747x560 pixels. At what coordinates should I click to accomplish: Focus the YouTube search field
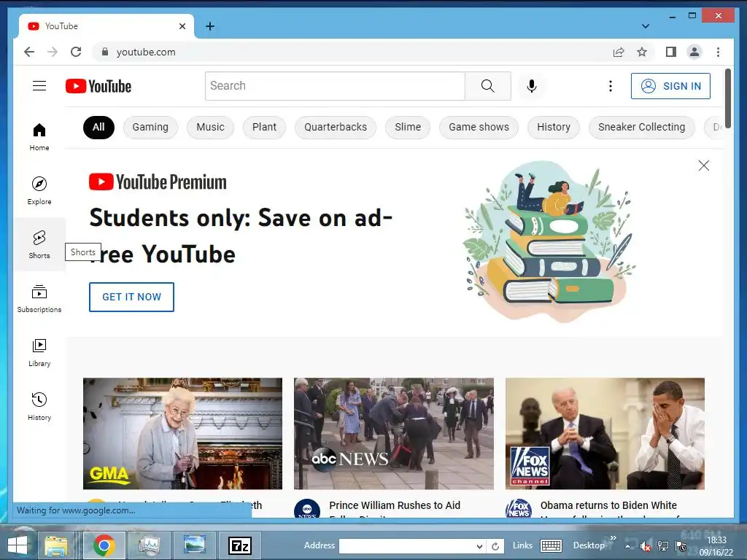335,86
